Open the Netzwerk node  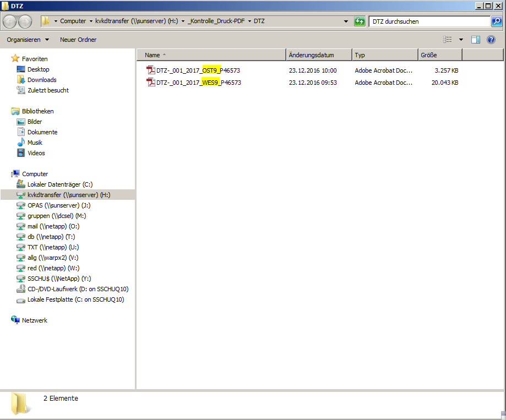tap(34, 320)
